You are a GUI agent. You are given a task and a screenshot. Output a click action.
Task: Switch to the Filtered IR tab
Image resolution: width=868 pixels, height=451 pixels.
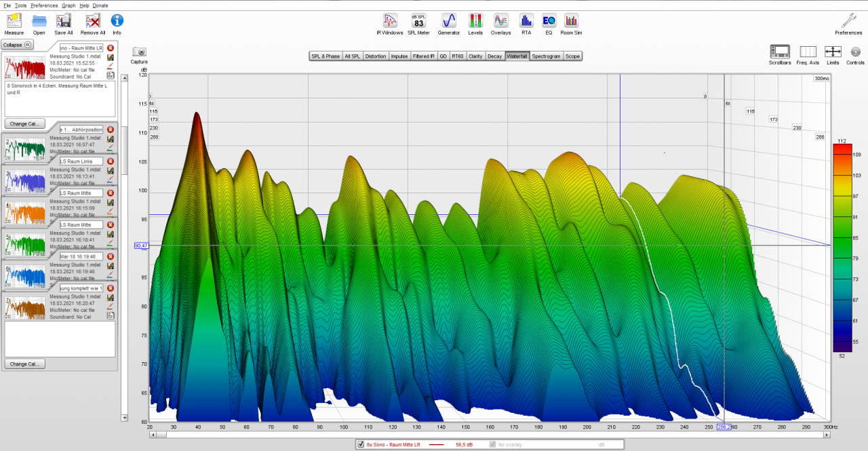tap(424, 56)
